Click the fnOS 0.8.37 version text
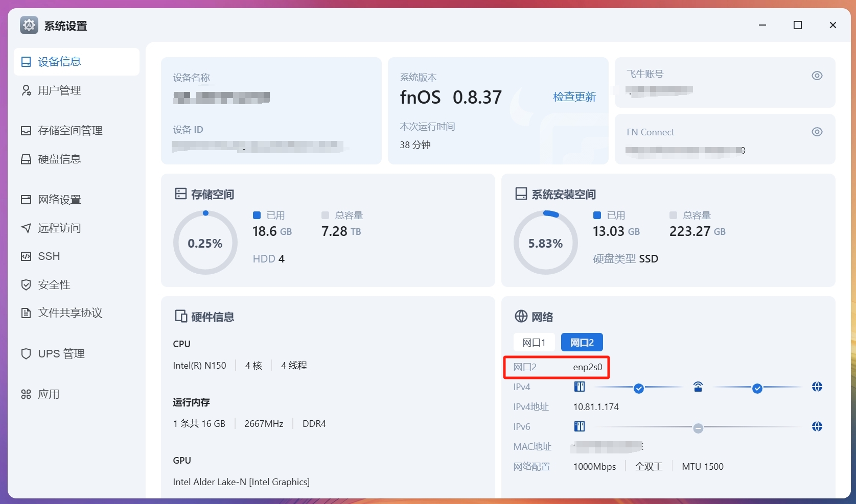This screenshot has width=856, height=504. (x=451, y=97)
